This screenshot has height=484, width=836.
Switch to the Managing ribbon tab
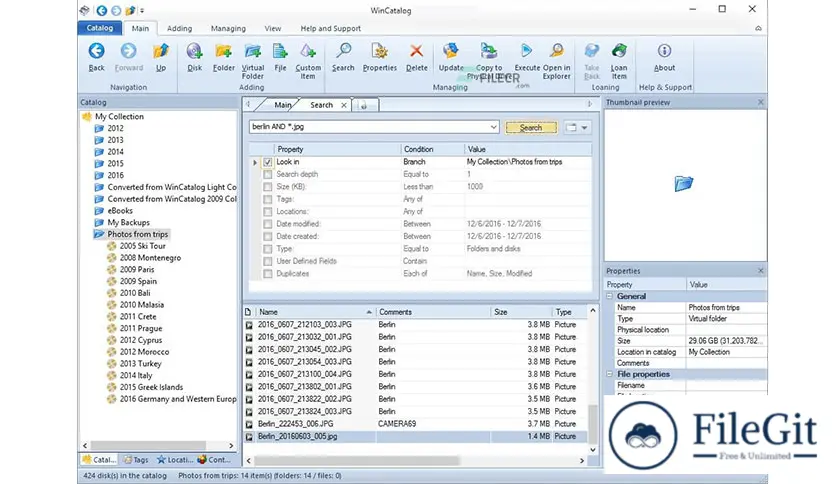tap(228, 28)
